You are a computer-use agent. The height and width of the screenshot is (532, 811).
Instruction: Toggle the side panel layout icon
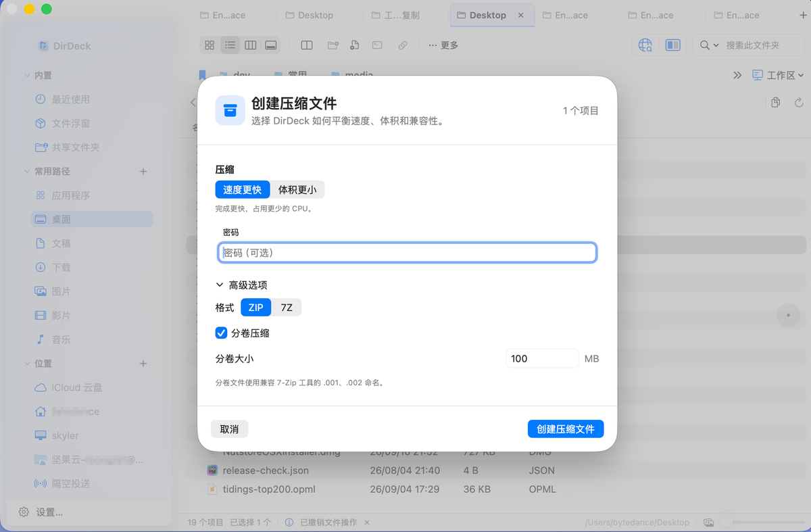click(x=672, y=45)
